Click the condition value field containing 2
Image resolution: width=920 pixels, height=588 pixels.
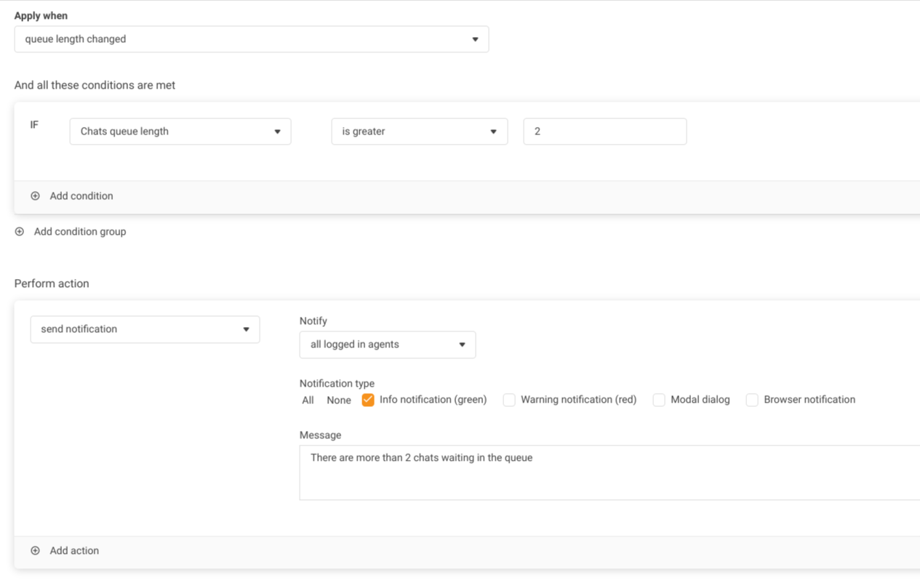pyautogui.click(x=604, y=132)
